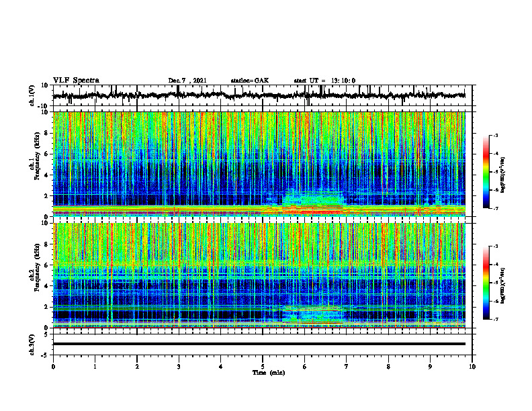Click the time axis tick label "6"
Screen dimensions: 532x411
click(305, 367)
